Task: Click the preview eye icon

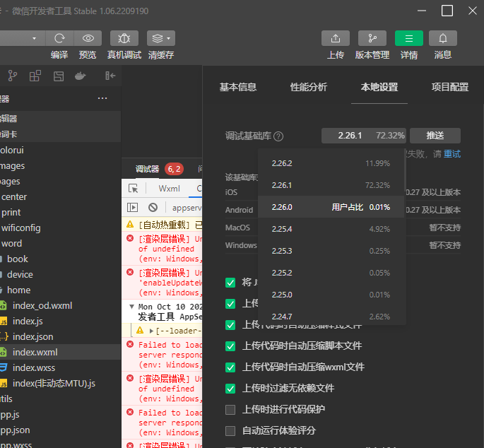Action: tap(88, 38)
